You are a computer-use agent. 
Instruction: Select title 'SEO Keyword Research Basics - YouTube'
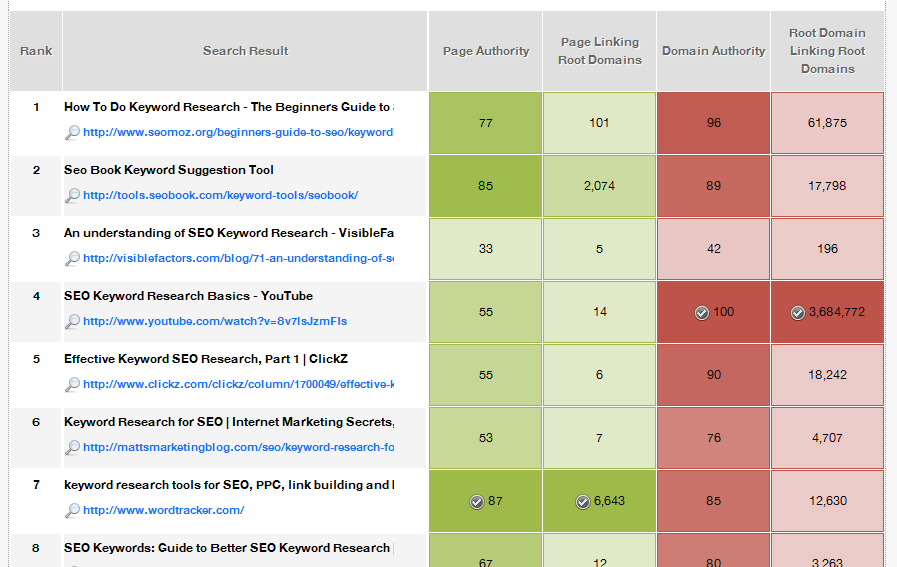pos(188,296)
